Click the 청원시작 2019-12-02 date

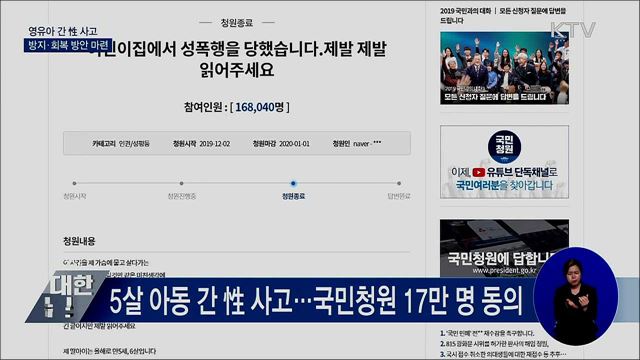[x=201, y=144]
